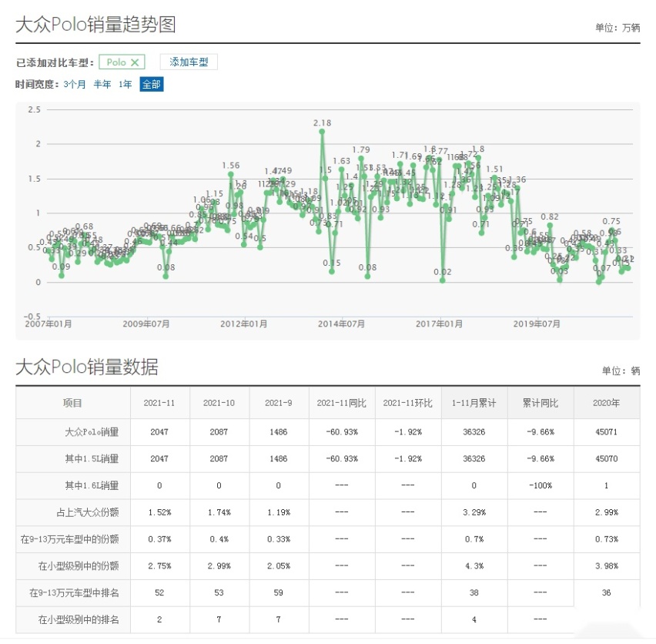Click the 在9-13万元车型中排名 row label
This screenshot has width=656, height=644.
click(x=74, y=592)
